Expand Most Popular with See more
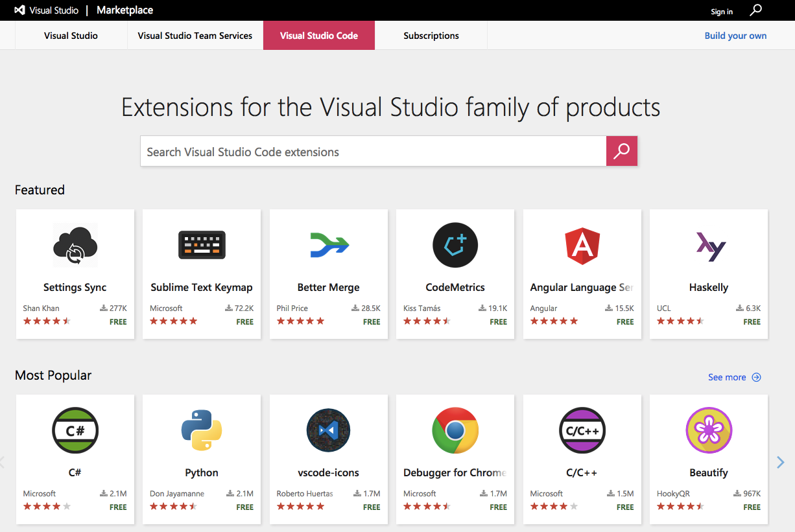Viewport: 795px width, 532px height. point(734,377)
